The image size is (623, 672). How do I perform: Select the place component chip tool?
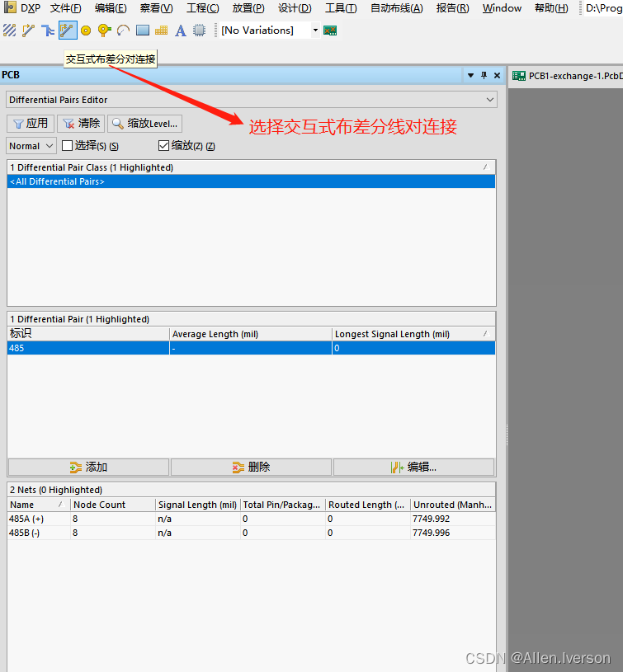coord(200,31)
